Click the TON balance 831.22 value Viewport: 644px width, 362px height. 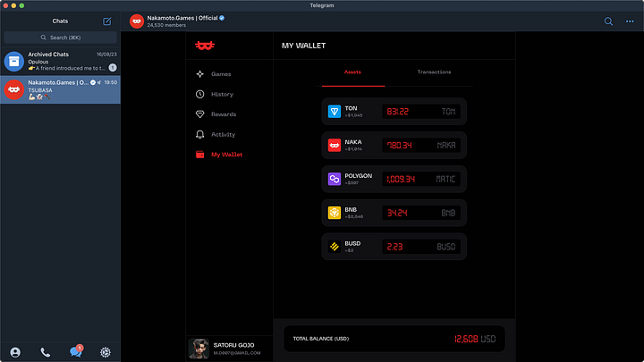[397, 112]
